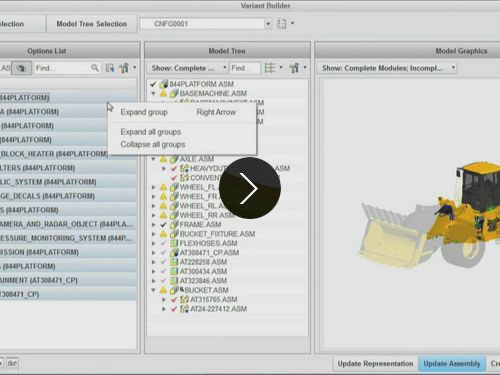Toggle the checkmark beside AT300434.ASM
The image size is (500, 375).
163,271
